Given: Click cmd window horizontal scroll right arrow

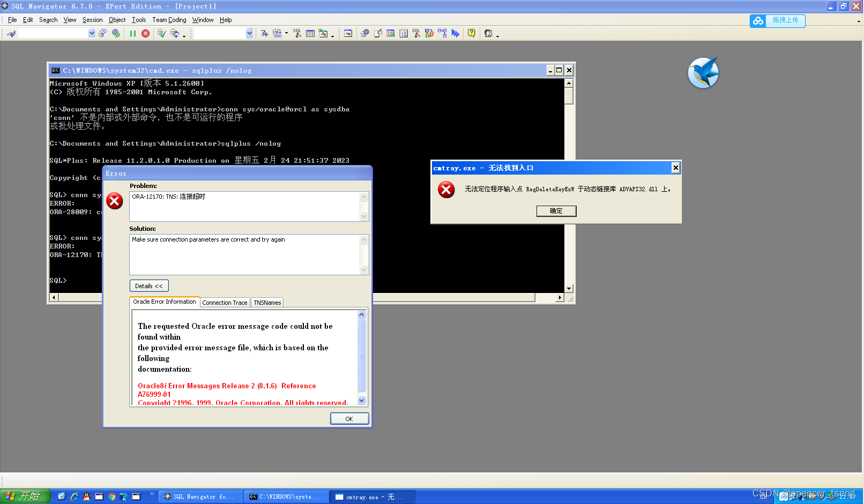Looking at the screenshot, I should tap(560, 297).
